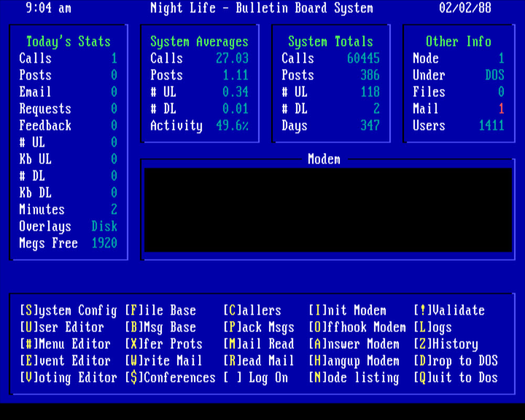Choose the Pack Msgs command
Screen dimensions: 525x420
click(259, 327)
